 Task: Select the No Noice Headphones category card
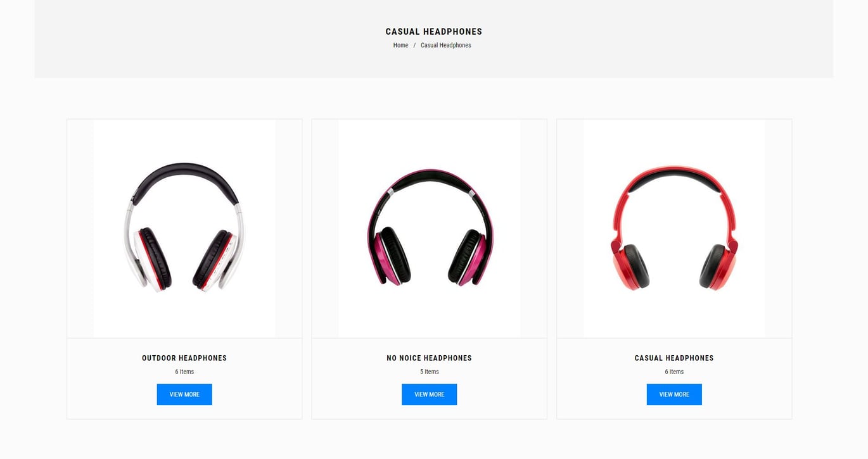click(x=430, y=269)
